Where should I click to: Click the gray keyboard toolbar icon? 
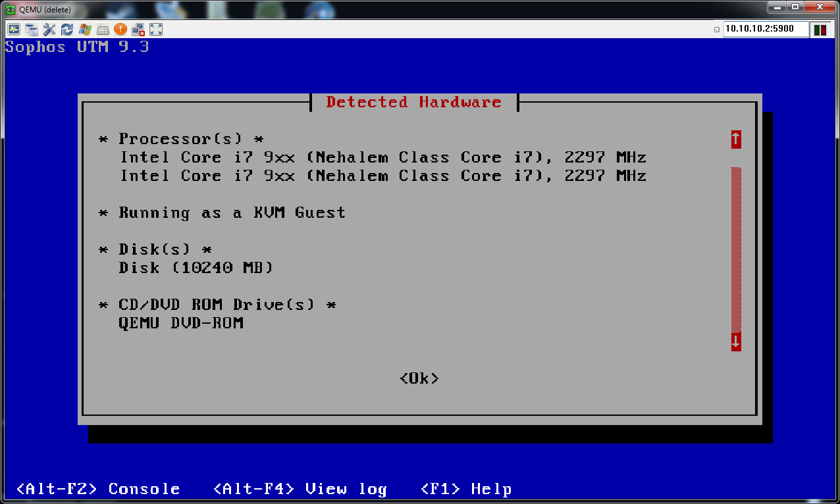click(x=103, y=29)
